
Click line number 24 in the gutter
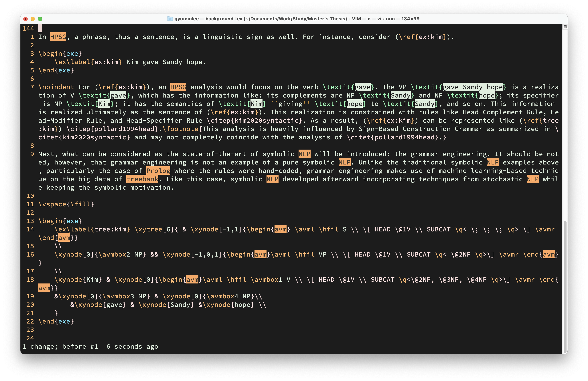point(30,338)
